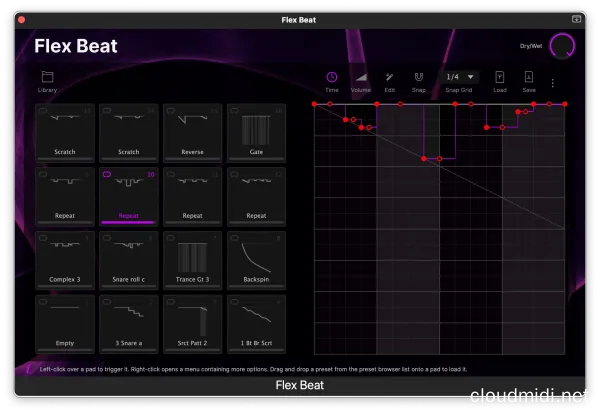Click top-right window icon in title bar

[576, 18]
